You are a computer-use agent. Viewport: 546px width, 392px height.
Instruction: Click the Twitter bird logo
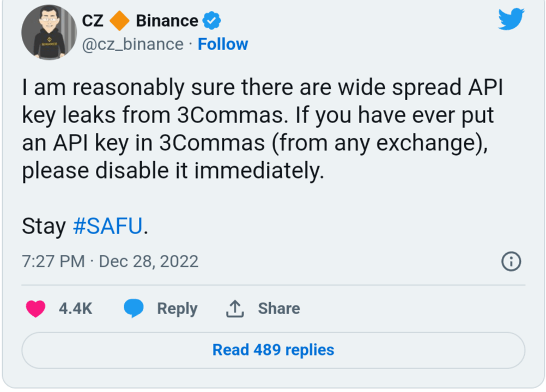click(511, 20)
